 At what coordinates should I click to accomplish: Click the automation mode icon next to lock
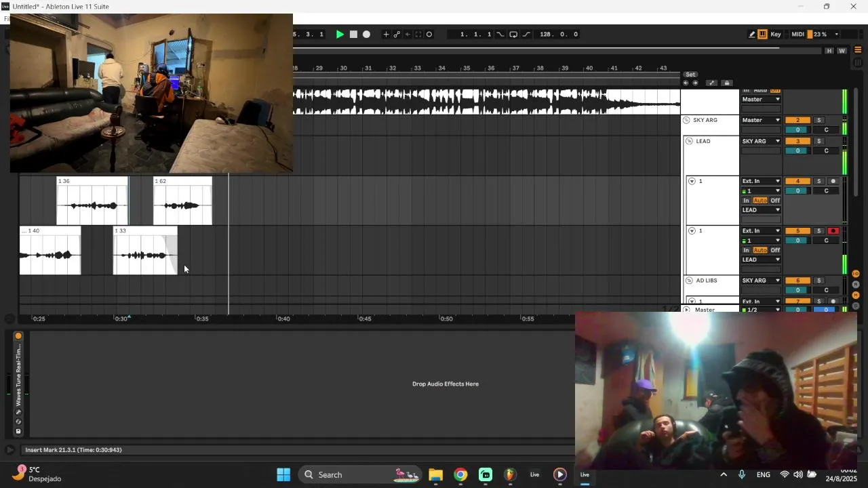point(711,83)
